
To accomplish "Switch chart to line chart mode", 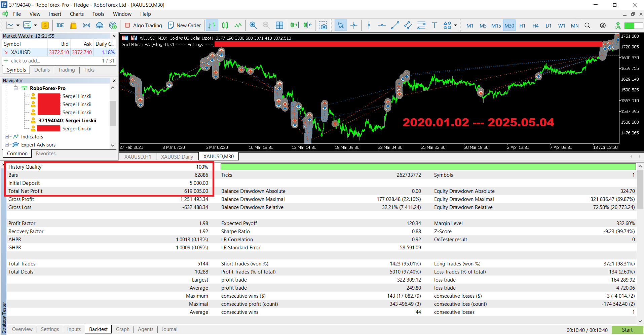I will [x=238, y=25].
